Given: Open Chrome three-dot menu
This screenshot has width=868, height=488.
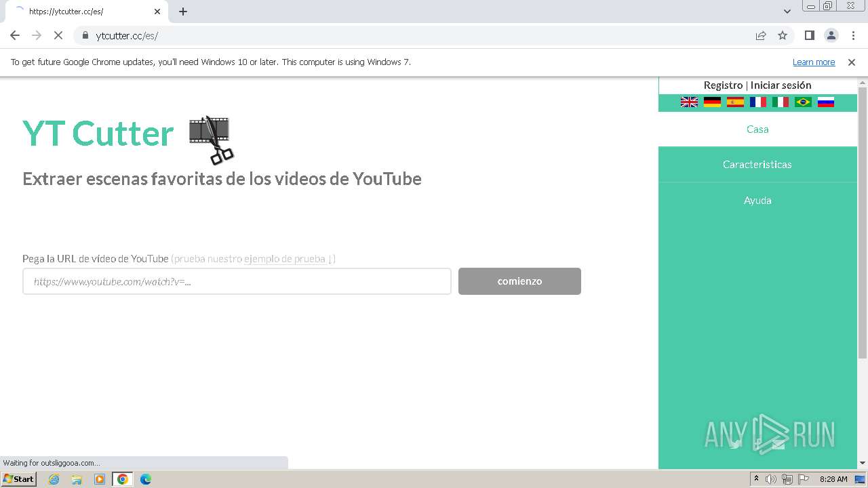Looking at the screenshot, I should (x=853, y=35).
